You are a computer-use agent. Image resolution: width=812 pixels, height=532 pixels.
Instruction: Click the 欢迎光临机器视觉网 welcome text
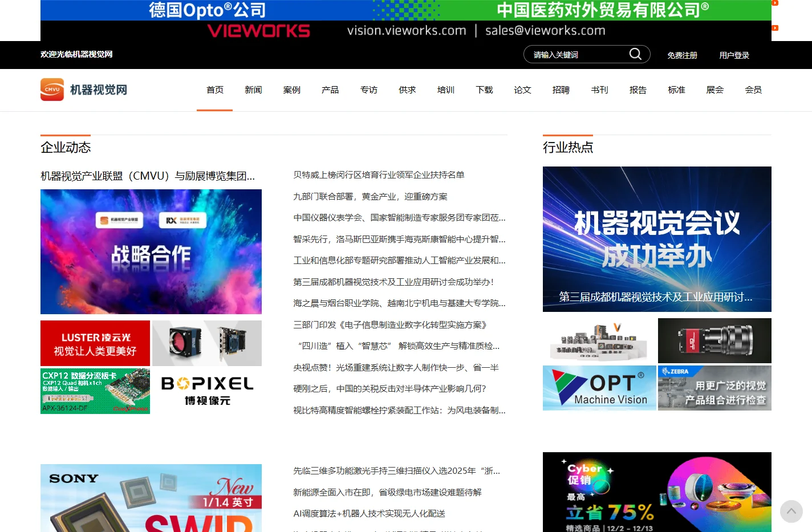click(x=76, y=55)
